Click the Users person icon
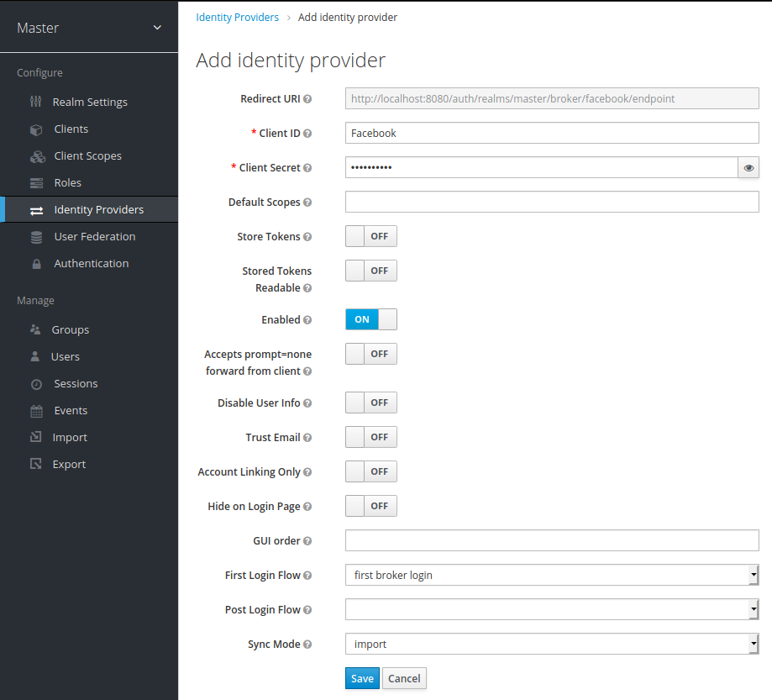 (35, 356)
